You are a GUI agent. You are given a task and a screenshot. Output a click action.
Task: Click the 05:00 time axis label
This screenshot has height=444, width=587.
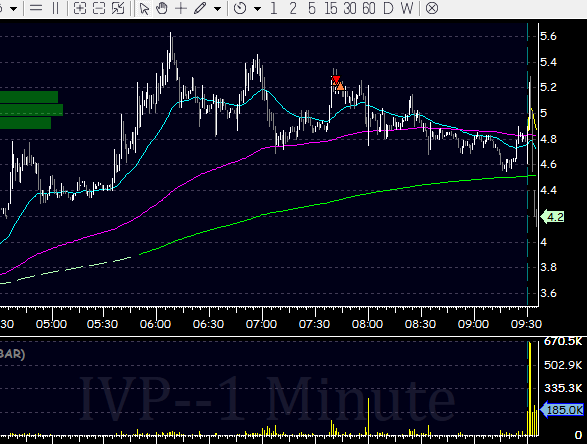51,324
